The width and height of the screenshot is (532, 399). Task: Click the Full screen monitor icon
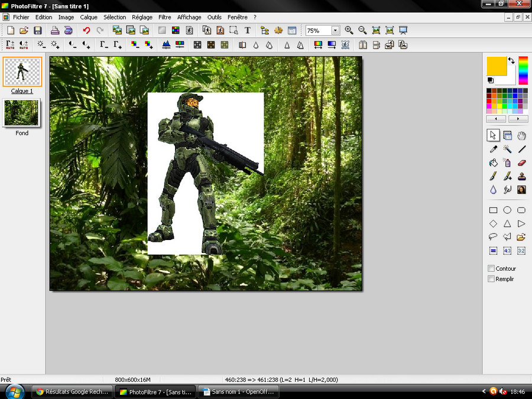point(403,31)
